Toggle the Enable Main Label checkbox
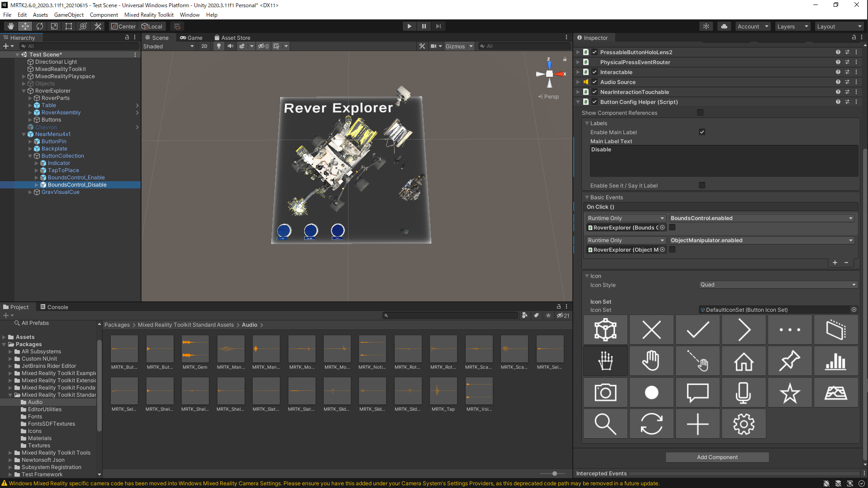868x488 pixels. pos(702,132)
